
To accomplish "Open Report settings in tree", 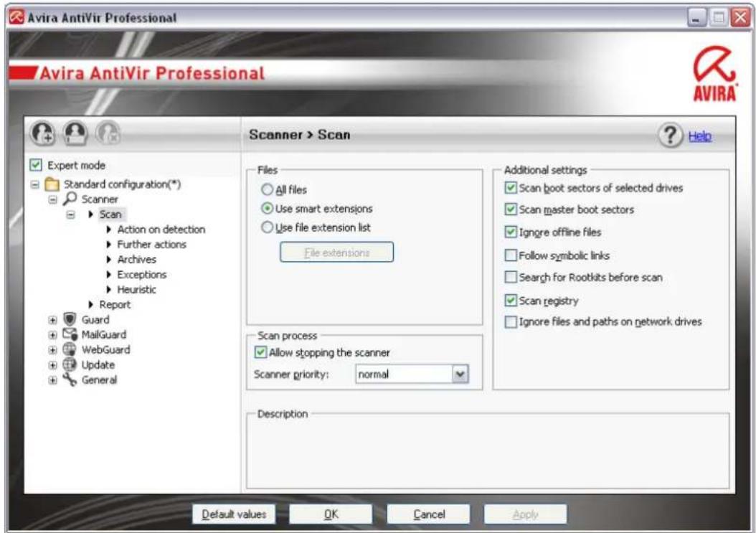I will (x=115, y=304).
